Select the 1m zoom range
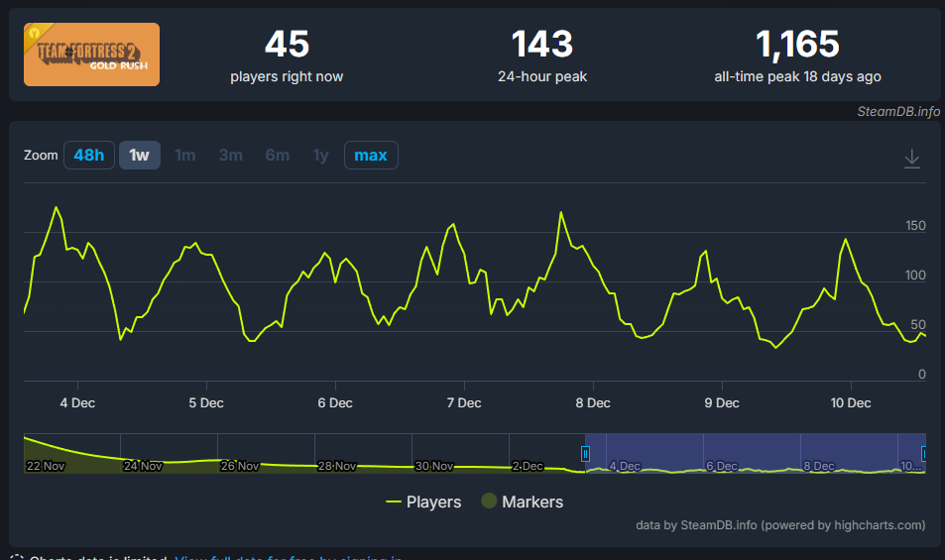Image resolution: width=945 pixels, height=560 pixels. point(185,156)
